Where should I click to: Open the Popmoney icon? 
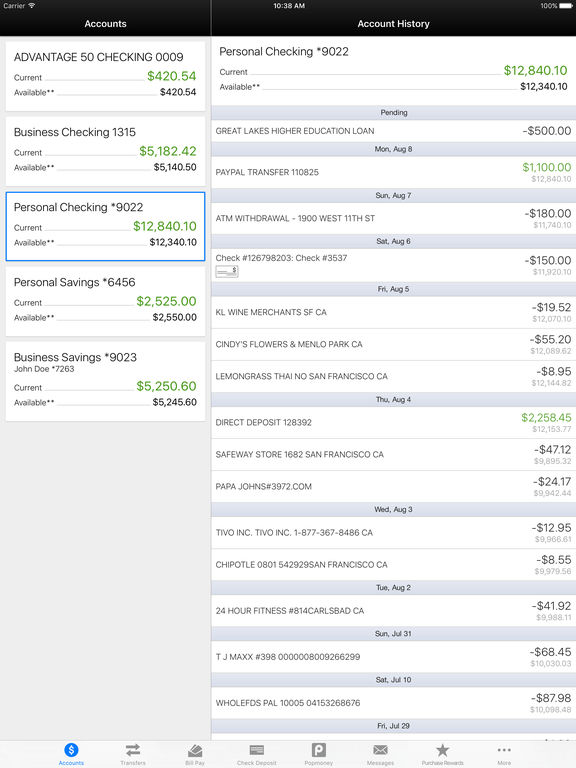pyautogui.click(x=318, y=750)
